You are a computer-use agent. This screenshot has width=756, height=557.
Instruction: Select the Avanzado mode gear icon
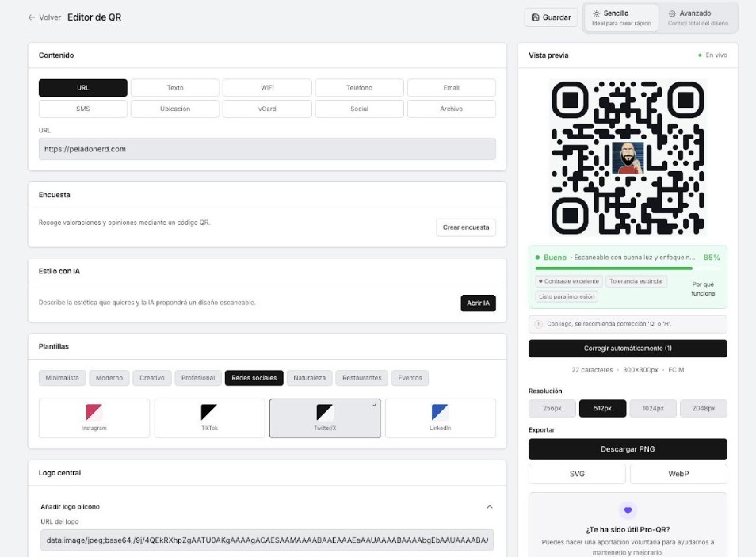pos(672,13)
